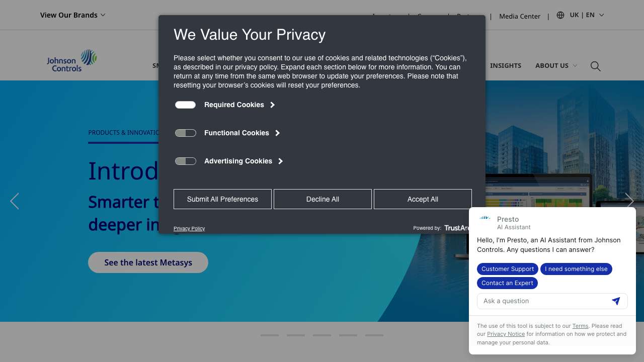
Task: Select the Insights menu item
Action: [505, 65]
